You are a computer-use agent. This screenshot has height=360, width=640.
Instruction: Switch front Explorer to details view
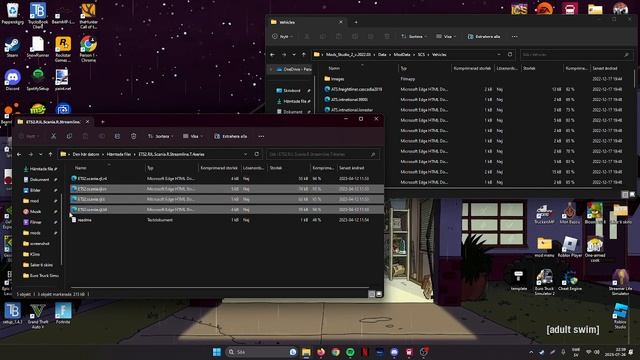[x=371, y=294]
